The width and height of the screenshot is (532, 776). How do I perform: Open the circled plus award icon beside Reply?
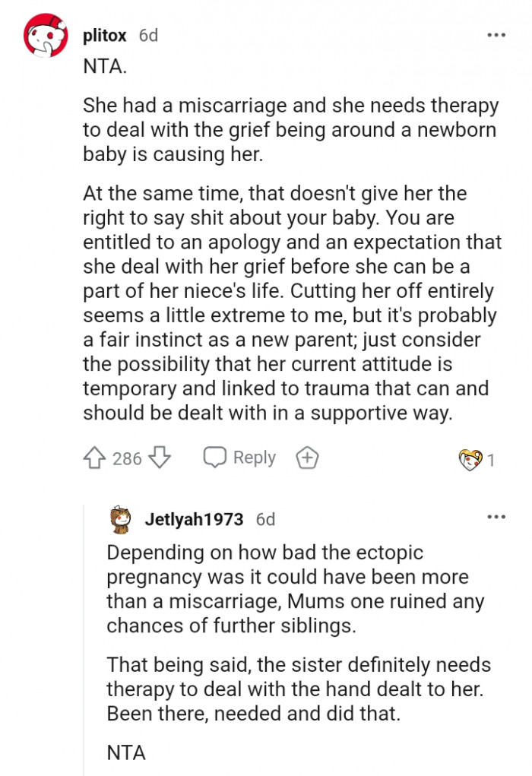pos(306,457)
